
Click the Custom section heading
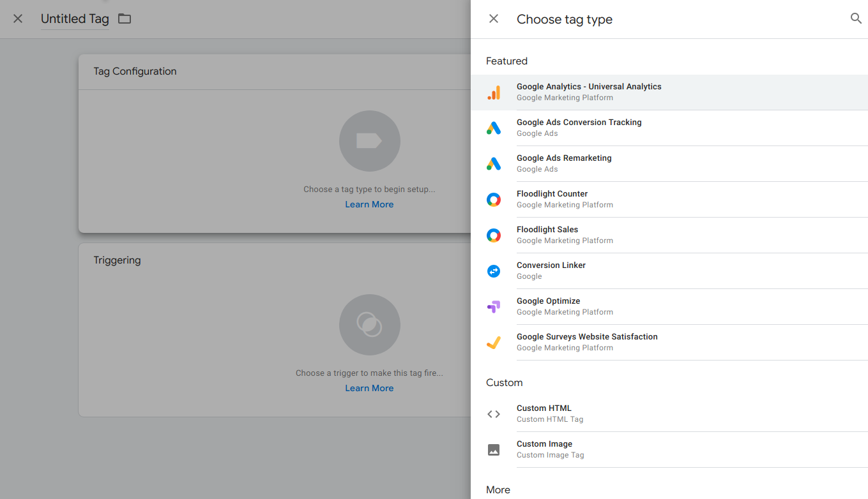pos(504,383)
